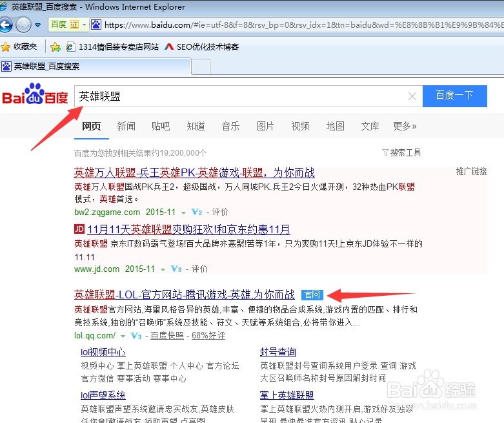Viewport: 504px width, 423px height.
Task: Switch to the 视频 search category
Action: pos(300,126)
